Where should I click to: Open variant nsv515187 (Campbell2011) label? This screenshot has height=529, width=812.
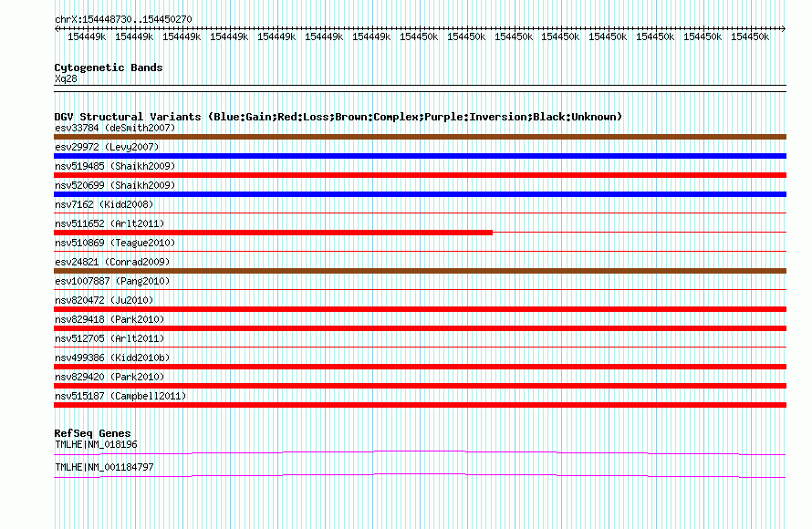pyautogui.click(x=120, y=396)
